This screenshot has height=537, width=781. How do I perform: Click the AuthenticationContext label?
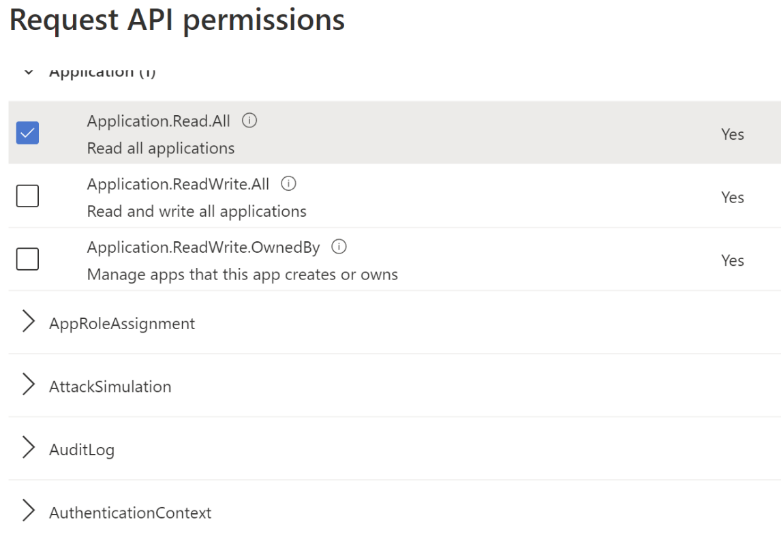(x=130, y=513)
